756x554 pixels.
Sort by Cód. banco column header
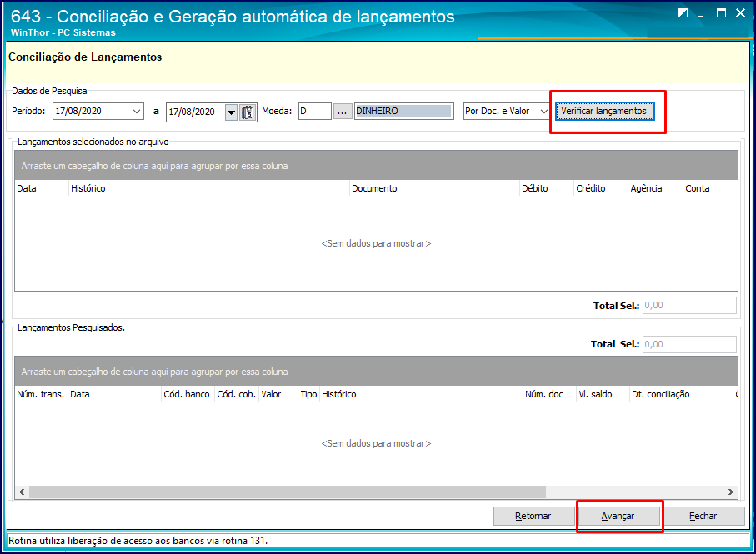(188, 394)
